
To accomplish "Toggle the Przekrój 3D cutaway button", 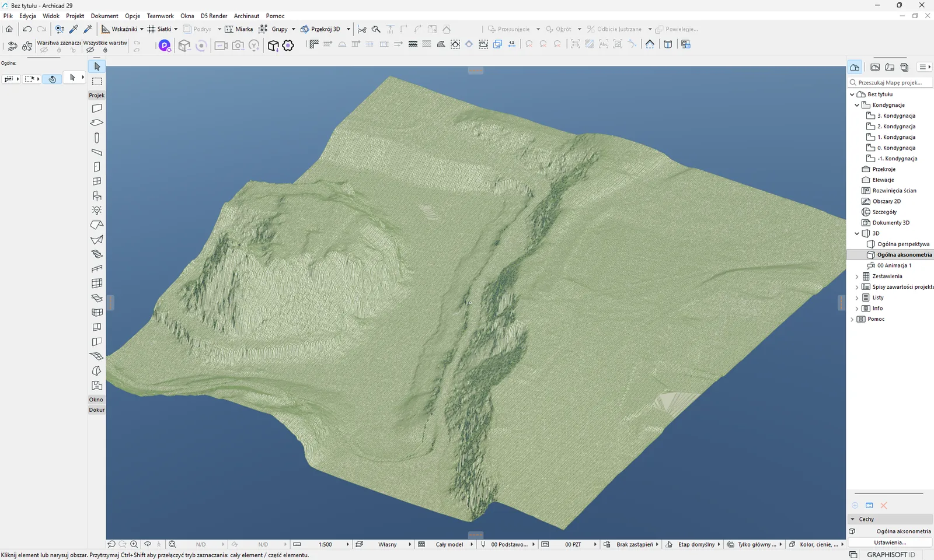I will (x=320, y=29).
